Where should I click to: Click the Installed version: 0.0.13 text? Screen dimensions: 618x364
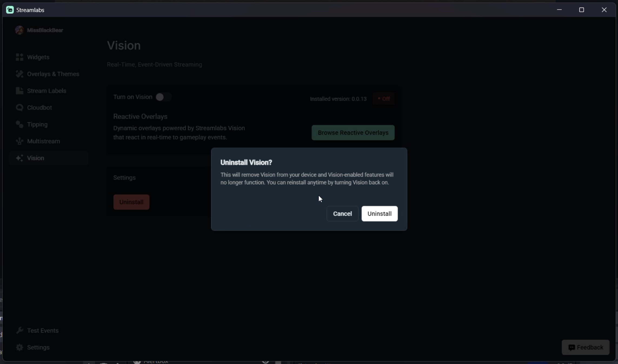(x=338, y=99)
